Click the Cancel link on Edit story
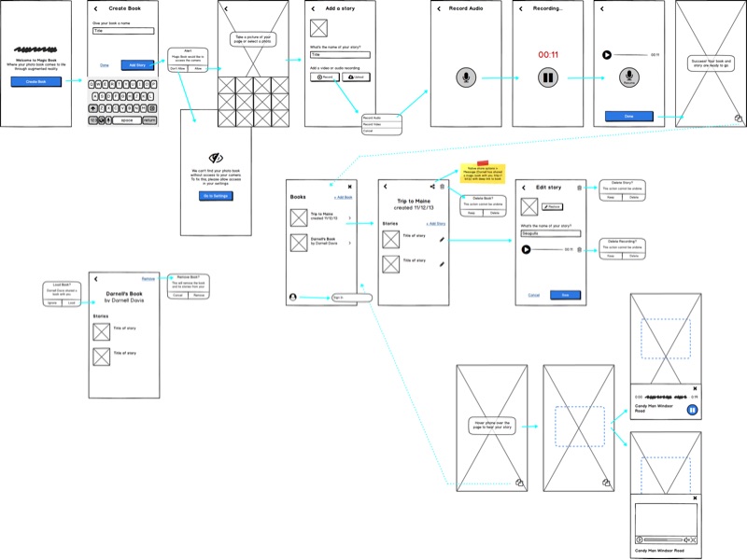The height and width of the screenshot is (560, 747). point(533,295)
